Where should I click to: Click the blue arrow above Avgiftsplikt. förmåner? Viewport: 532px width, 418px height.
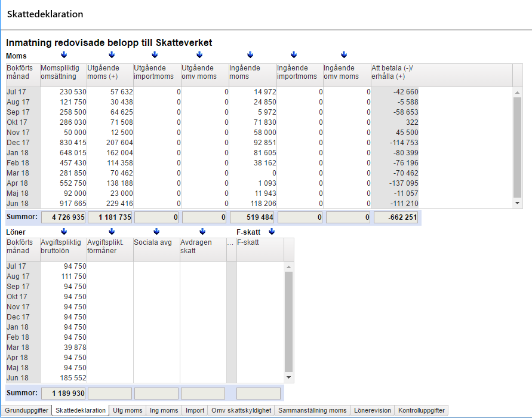(x=112, y=232)
